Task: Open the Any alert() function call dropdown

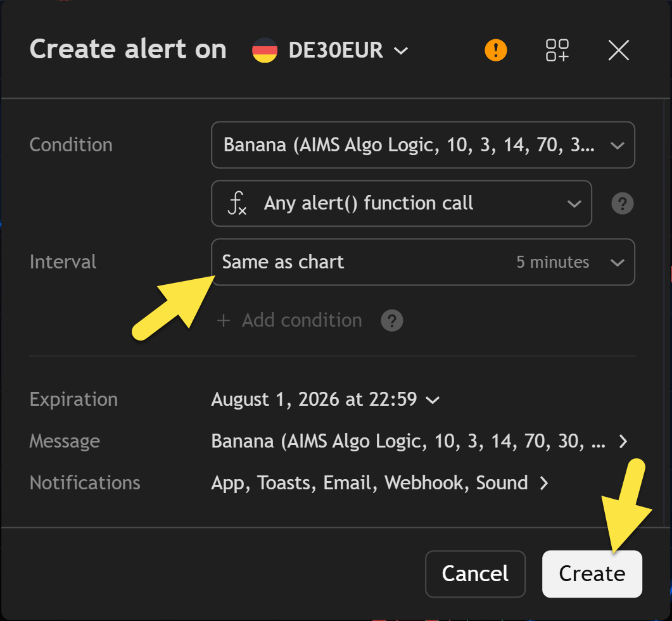Action: (401, 203)
